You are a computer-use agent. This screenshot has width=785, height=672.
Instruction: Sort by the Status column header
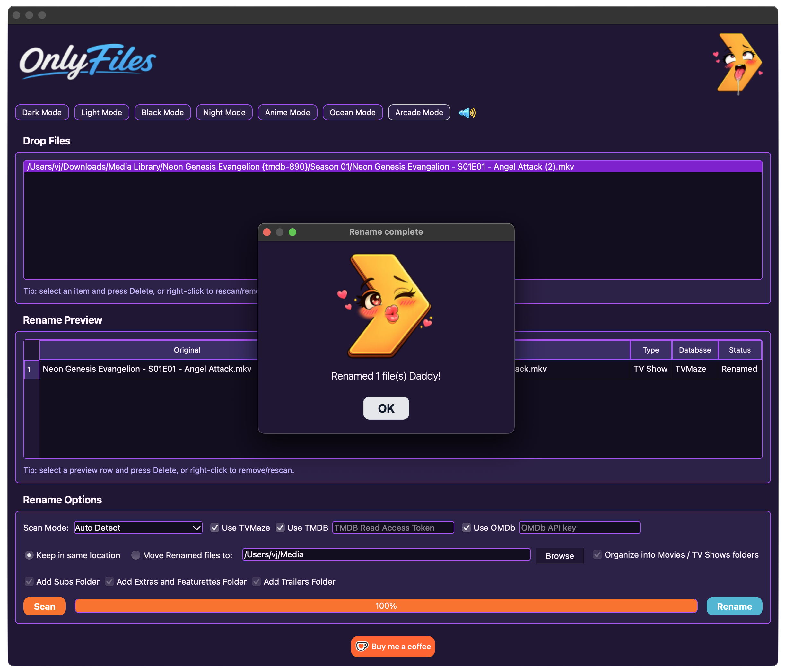pos(740,350)
